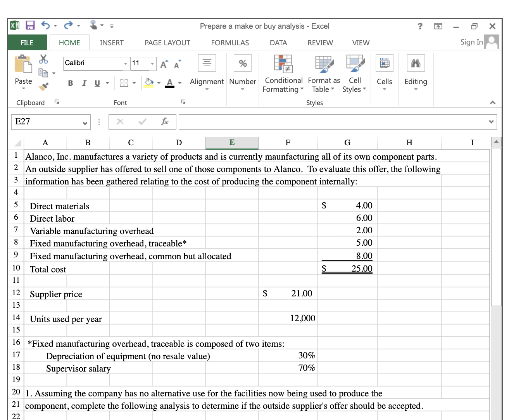Select column E header
This screenshot has height=420, width=528.
click(x=232, y=143)
